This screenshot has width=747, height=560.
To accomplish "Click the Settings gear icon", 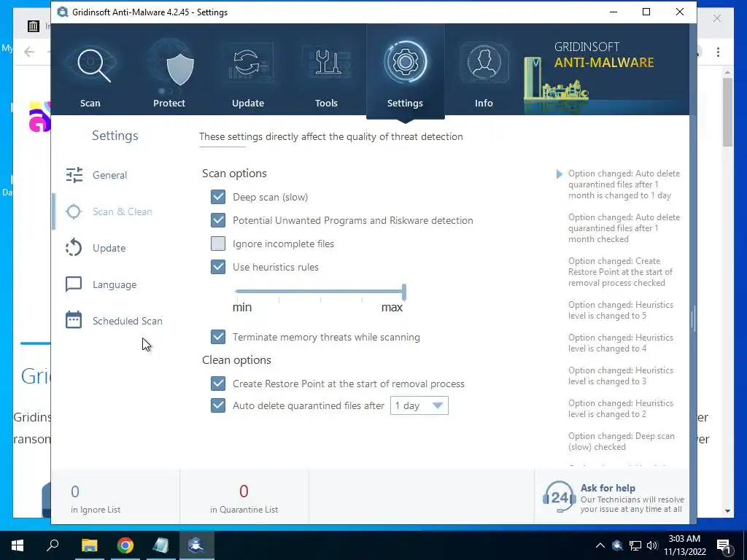I will (405, 62).
